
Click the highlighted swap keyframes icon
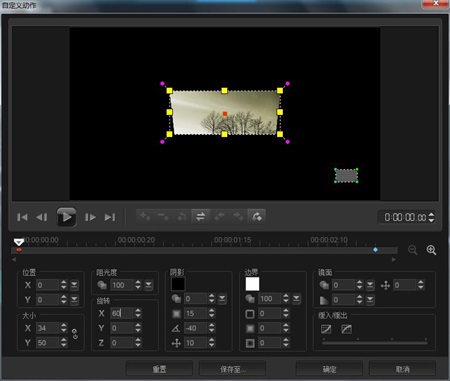[x=200, y=216]
